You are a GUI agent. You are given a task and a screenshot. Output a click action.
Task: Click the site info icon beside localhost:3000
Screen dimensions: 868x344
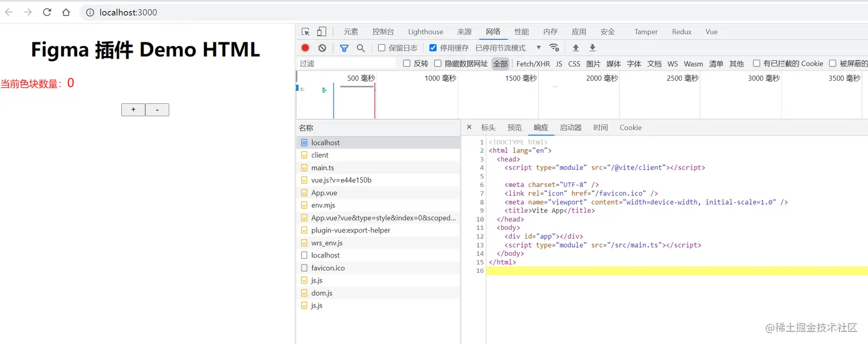pyautogui.click(x=90, y=12)
